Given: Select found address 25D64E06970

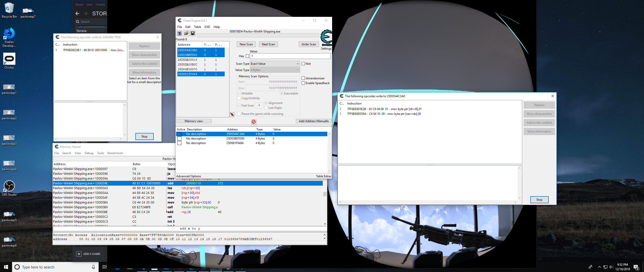Looking at the screenshot, I should coord(201,69).
